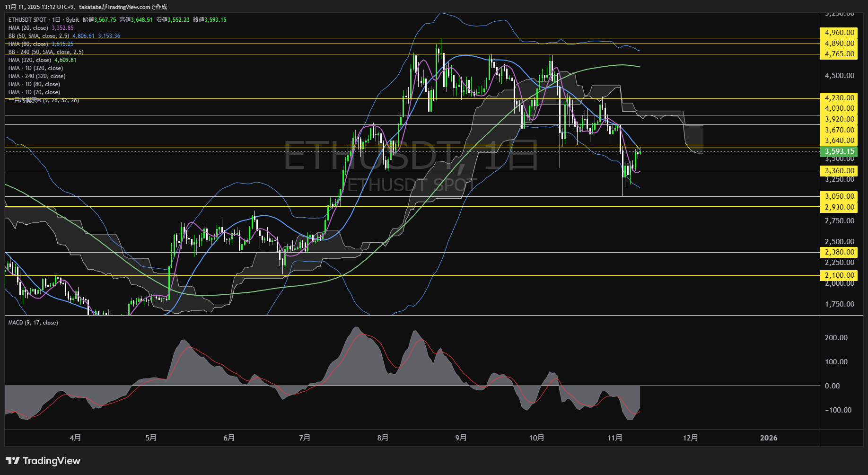
Task: Click the HMA・240 (320, close) legend entry
Action: coord(37,76)
